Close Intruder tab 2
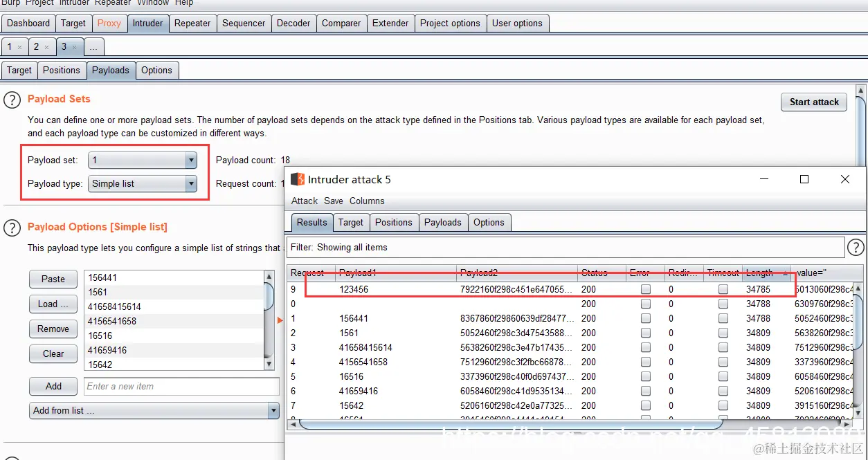Screen dimensions: 868x460 (46, 47)
